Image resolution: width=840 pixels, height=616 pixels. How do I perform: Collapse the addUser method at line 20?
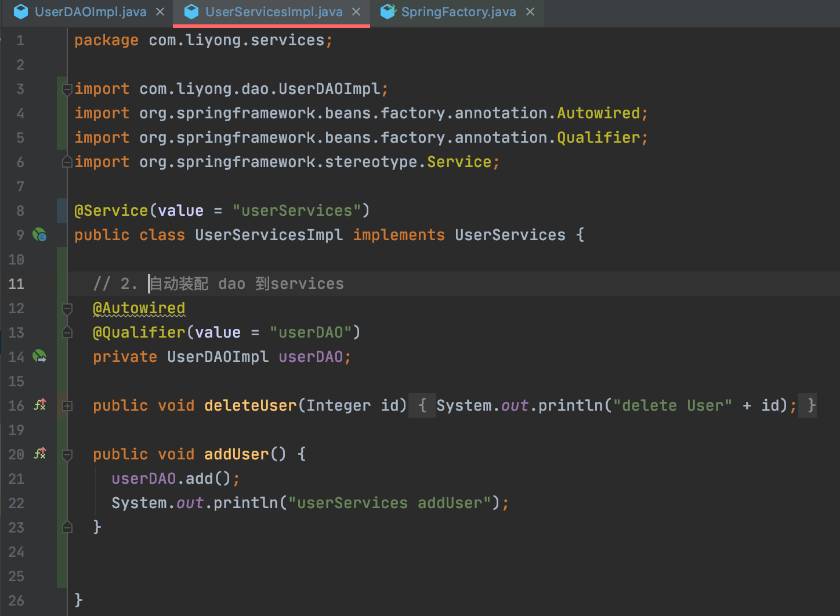click(x=67, y=455)
